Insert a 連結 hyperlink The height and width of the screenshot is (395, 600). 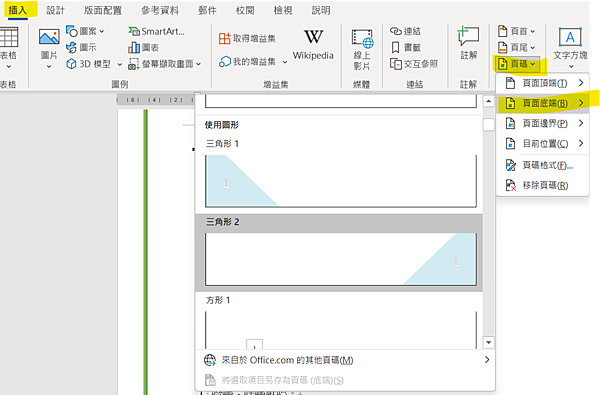(x=405, y=31)
